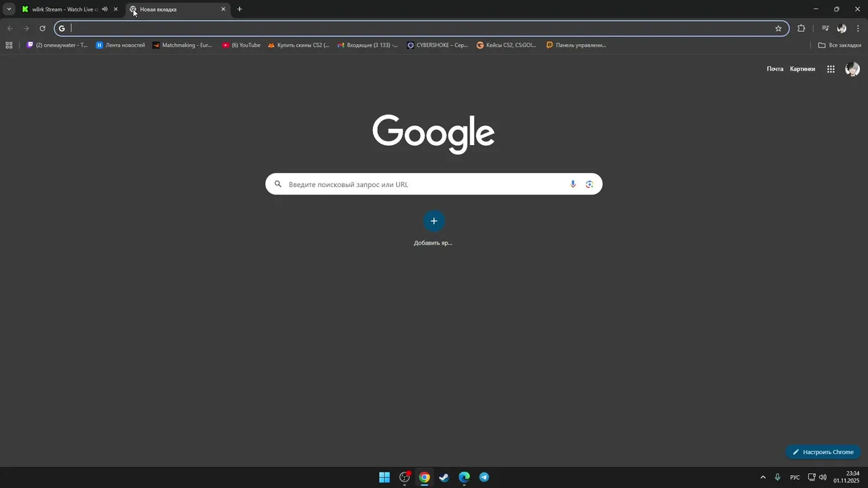Reload the page
The image size is (868, 488).
point(42,28)
